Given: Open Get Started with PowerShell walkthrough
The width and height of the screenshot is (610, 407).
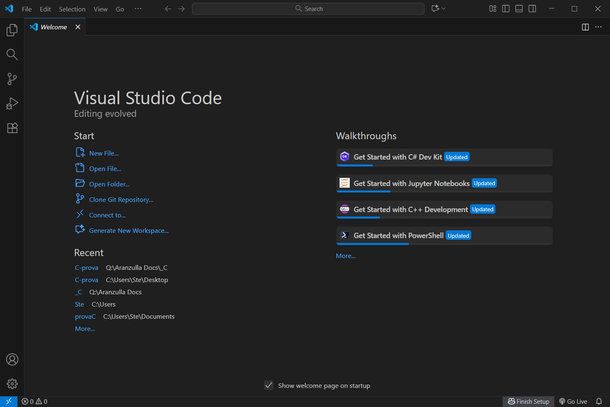Looking at the screenshot, I should pyautogui.click(x=444, y=236).
